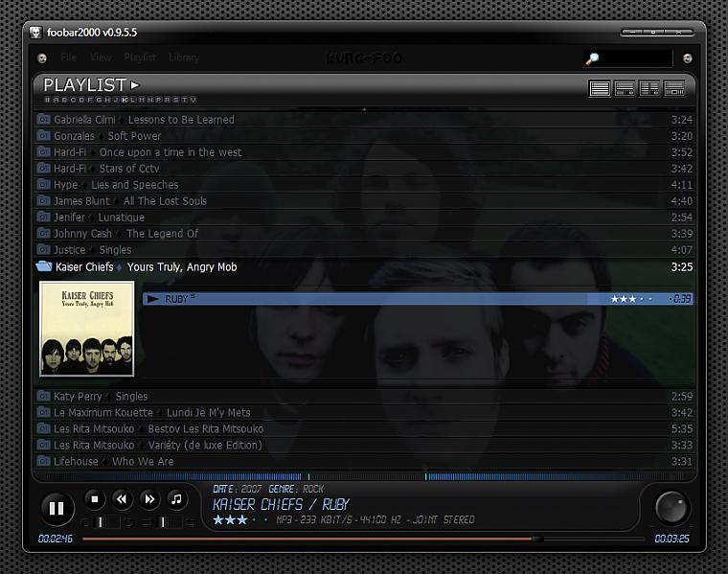This screenshot has height=574, width=728.
Task: Skip to the previous track
Action: (122, 499)
